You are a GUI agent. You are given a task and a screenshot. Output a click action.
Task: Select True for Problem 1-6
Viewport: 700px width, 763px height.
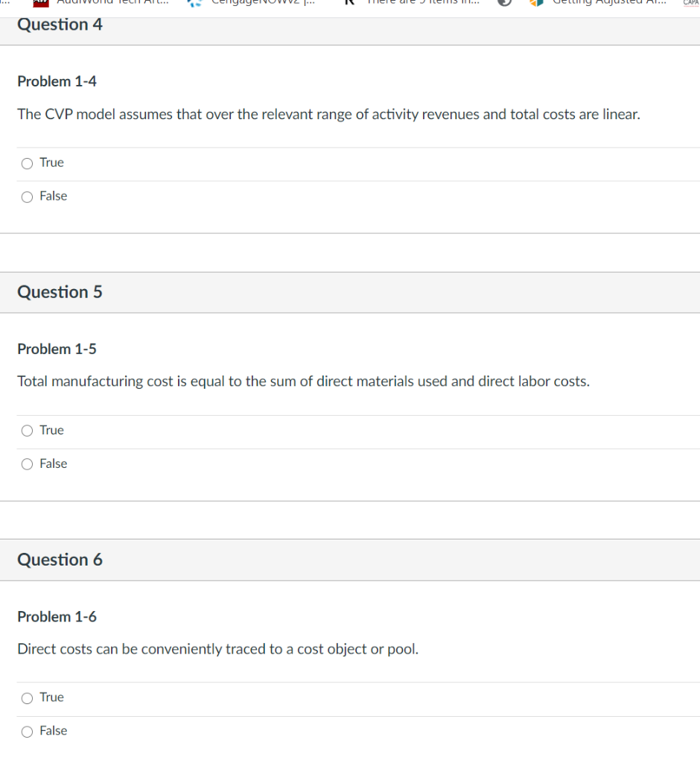tap(26, 697)
